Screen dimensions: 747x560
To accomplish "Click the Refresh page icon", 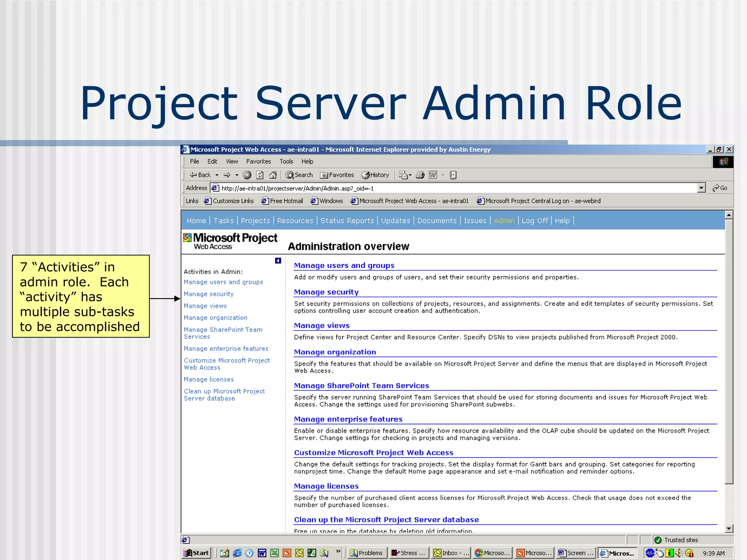I will point(260,175).
